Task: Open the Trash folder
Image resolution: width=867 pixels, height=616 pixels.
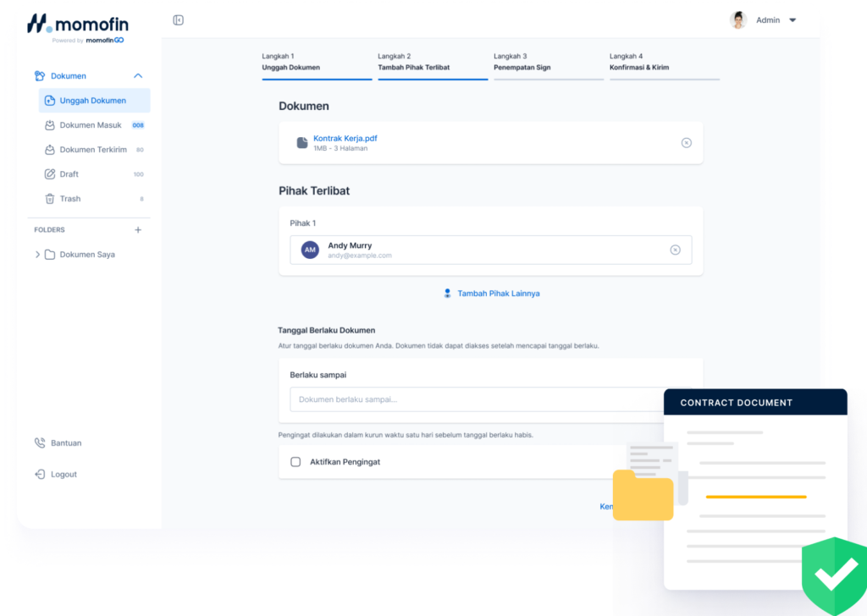Action: 70,199
